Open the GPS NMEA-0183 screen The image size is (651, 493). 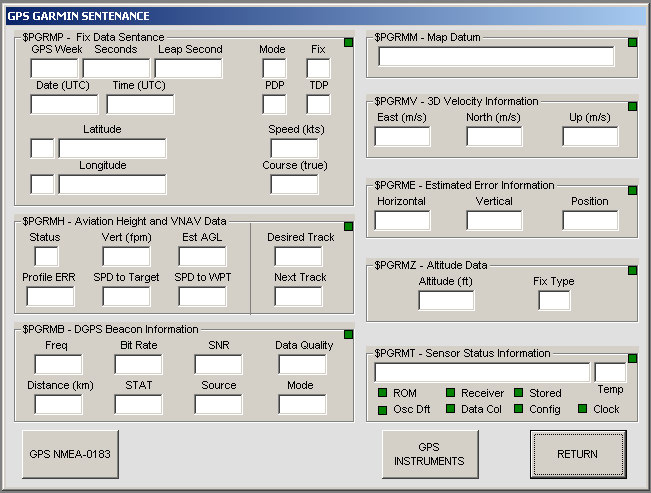[x=70, y=454]
